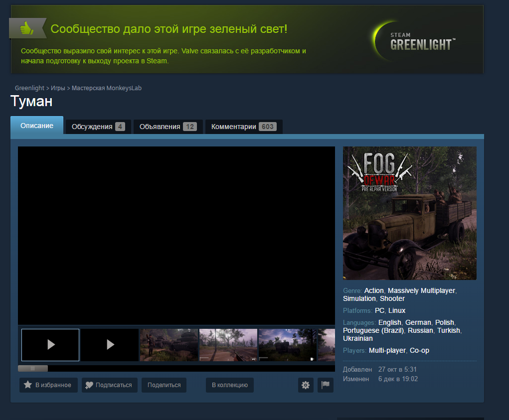Viewport: 509px width, 420px height.
Task: Report item with the flag icon
Action: pyautogui.click(x=325, y=385)
